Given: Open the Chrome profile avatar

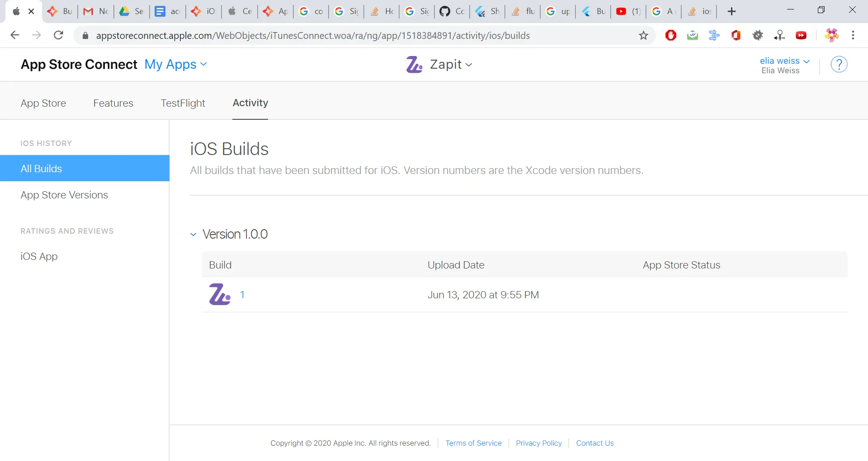Looking at the screenshot, I should tap(832, 35).
